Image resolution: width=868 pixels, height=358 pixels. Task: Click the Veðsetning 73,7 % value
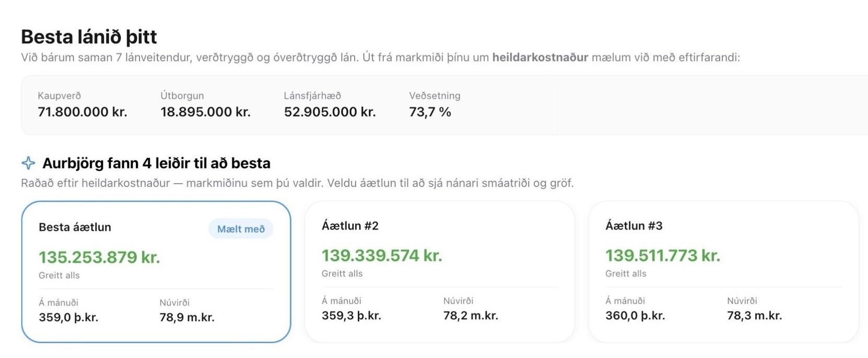pos(430,112)
